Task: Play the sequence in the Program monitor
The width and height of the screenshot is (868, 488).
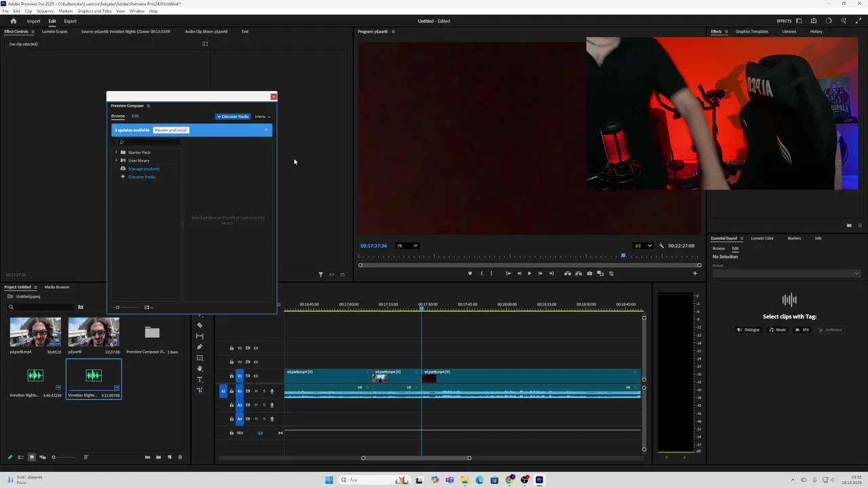Action: tap(530, 273)
